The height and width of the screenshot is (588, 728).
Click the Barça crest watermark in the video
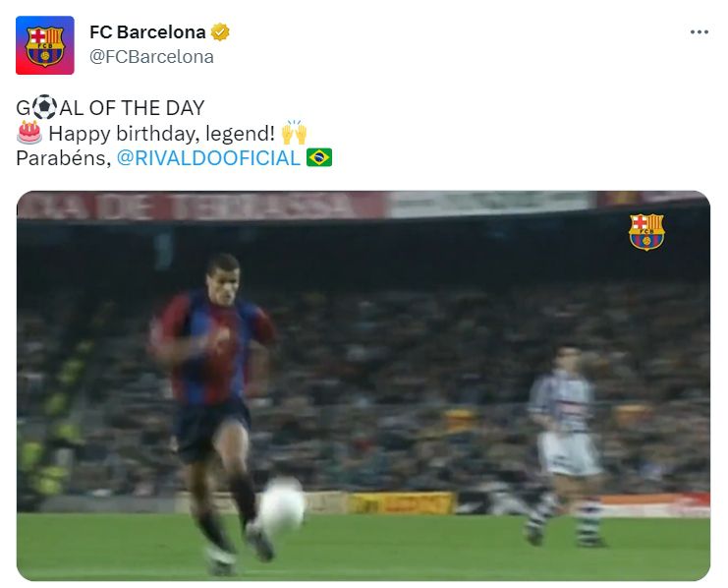coord(646,232)
